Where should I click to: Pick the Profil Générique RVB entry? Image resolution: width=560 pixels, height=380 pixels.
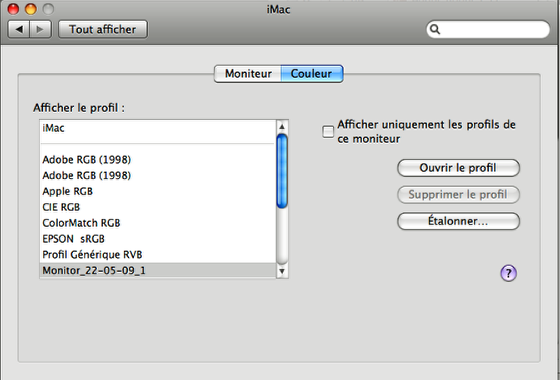(158, 255)
